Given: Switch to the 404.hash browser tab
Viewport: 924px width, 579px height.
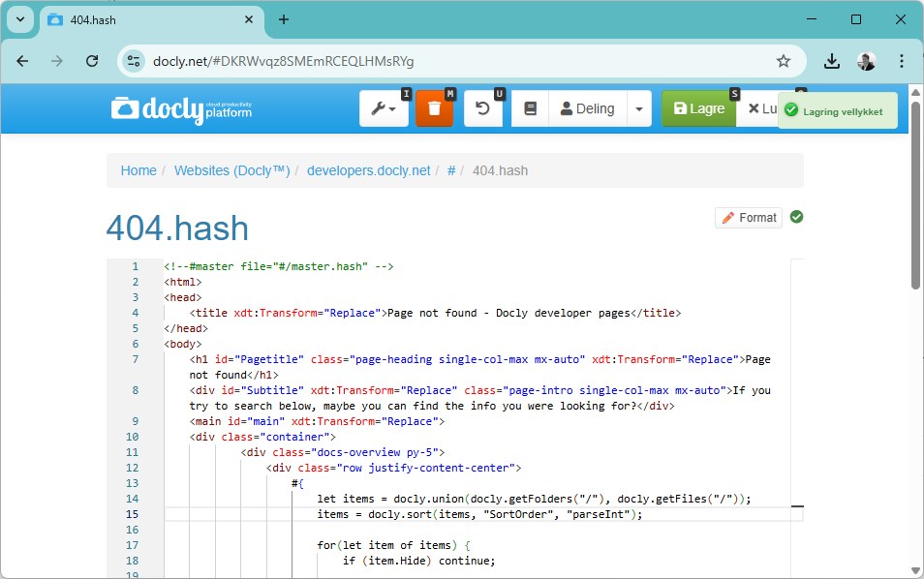Looking at the screenshot, I should pos(145,19).
